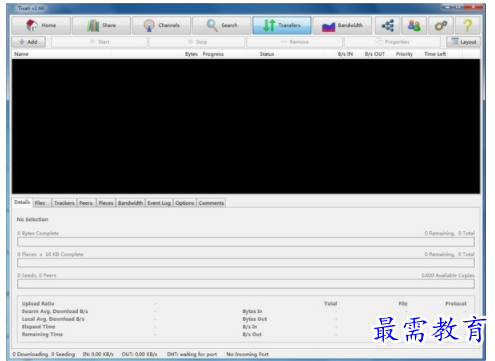Open the Bandwidth graph section

(342, 25)
